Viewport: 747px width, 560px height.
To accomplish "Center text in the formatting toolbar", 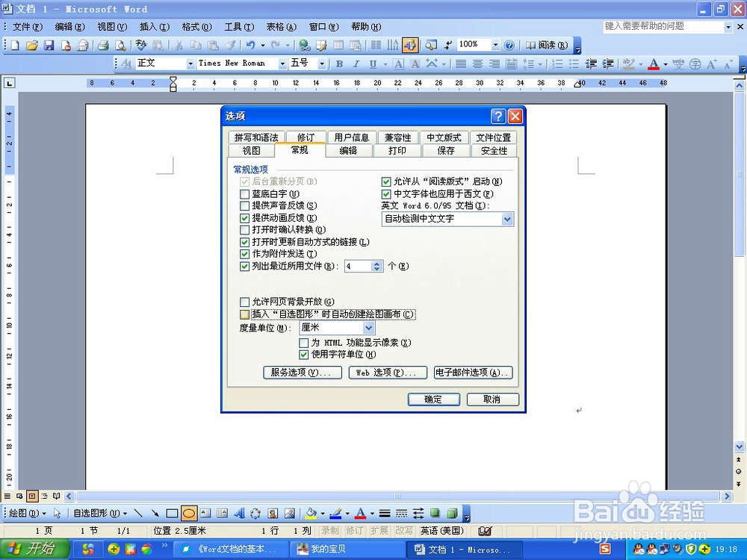I will pyautogui.click(x=478, y=63).
